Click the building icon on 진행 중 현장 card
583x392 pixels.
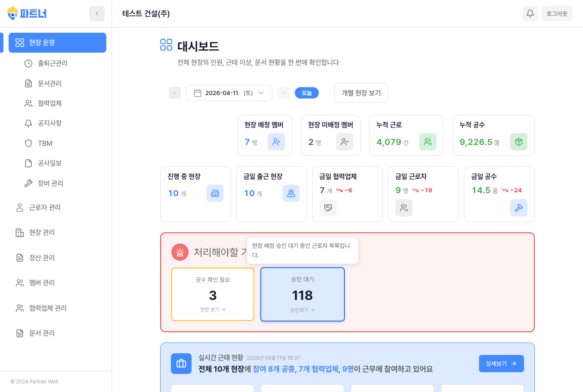point(215,193)
